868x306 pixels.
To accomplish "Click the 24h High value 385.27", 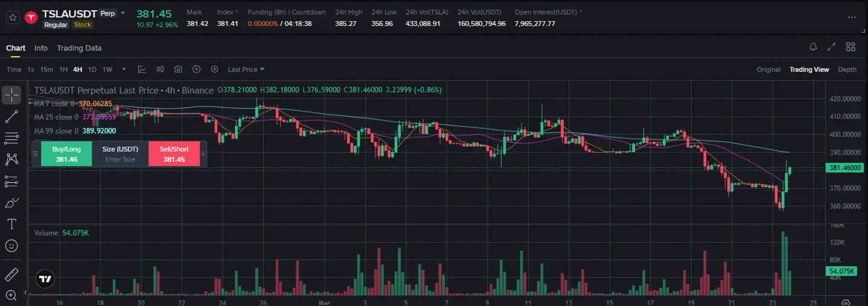I will point(346,24).
